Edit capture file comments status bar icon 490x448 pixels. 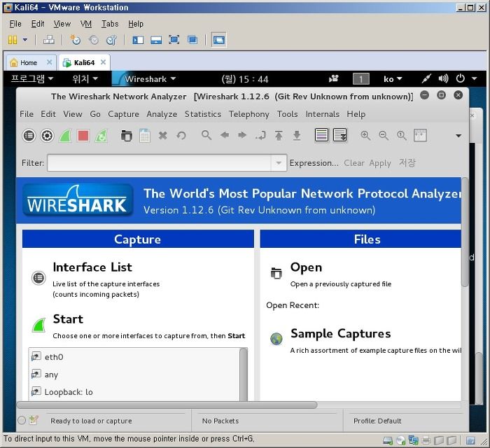34,420
